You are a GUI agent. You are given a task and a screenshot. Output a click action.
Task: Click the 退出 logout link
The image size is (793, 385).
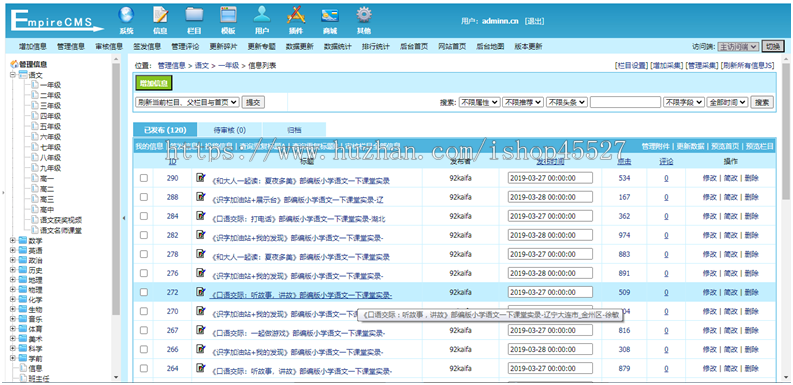tap(535, 21)
